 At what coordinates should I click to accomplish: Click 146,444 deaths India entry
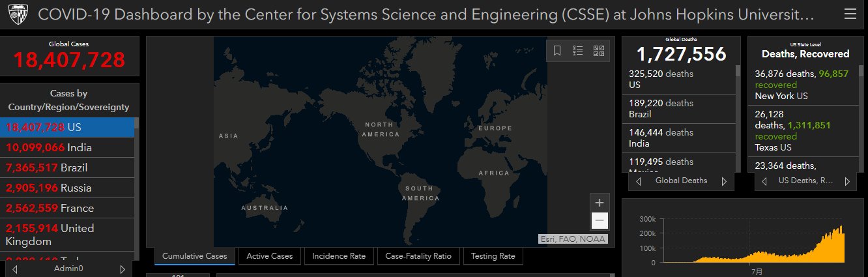(679, 138)
